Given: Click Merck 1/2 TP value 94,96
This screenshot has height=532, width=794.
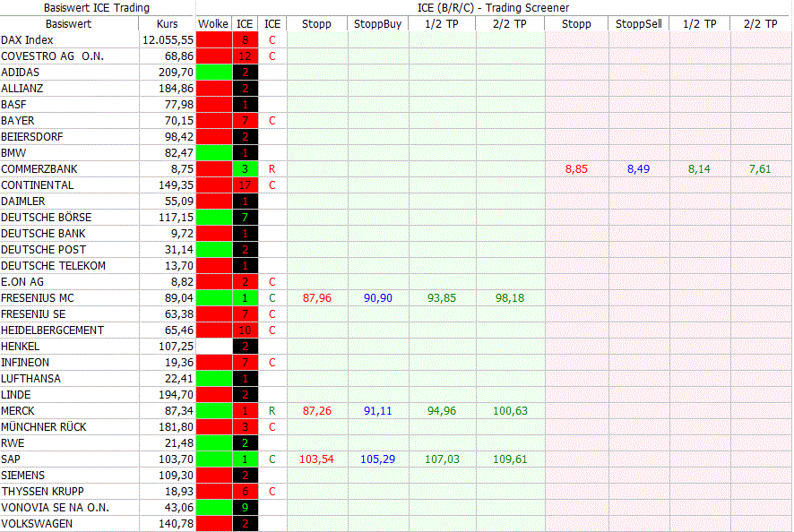Looking at the screenshot, I should (442, 411).
